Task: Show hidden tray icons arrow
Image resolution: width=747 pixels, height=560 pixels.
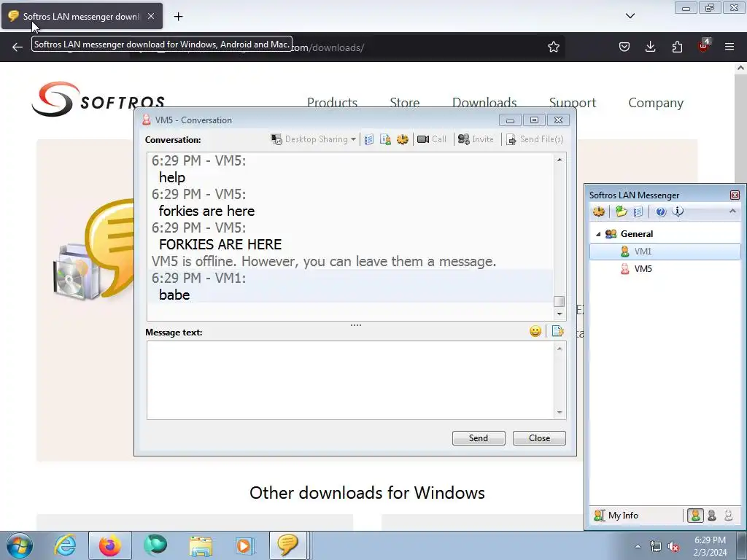Action: (638, 547)
